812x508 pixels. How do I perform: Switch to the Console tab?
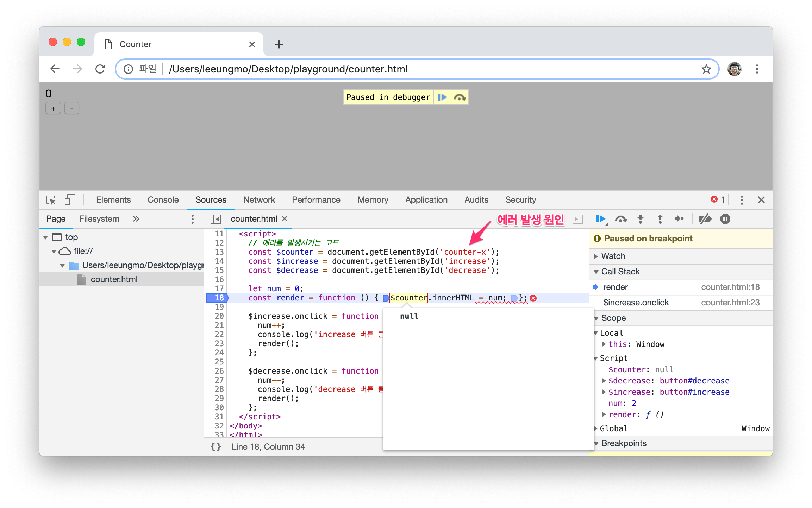(x=163, y=200)
